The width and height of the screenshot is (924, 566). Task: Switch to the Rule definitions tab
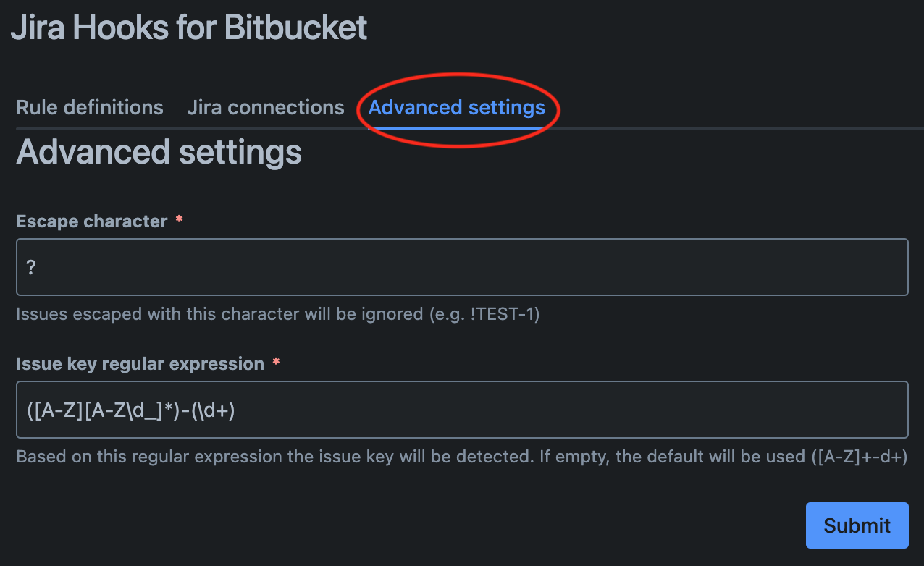click(x=89, y=107)
